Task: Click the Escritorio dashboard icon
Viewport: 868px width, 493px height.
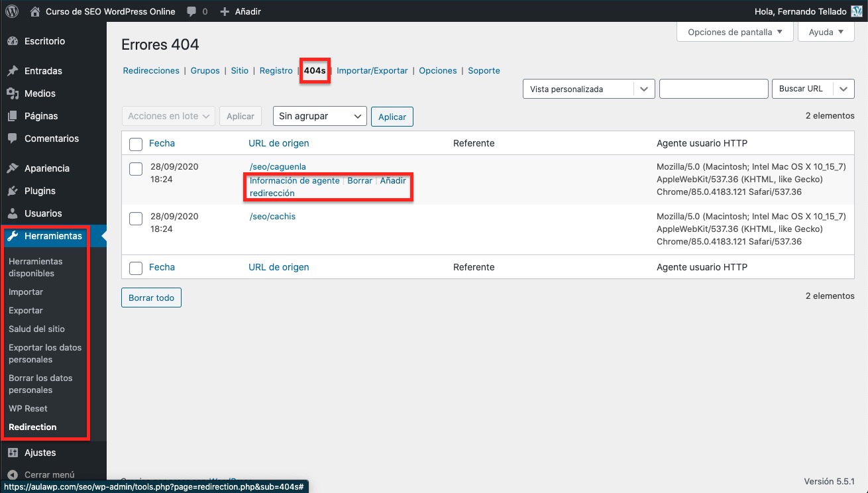Action: [13, 41]
